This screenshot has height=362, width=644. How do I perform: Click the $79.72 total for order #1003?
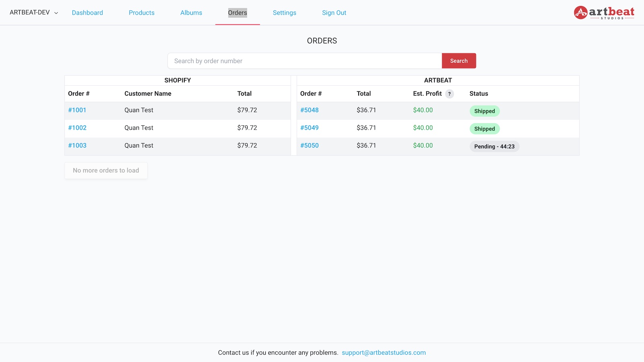coord(247,145)
